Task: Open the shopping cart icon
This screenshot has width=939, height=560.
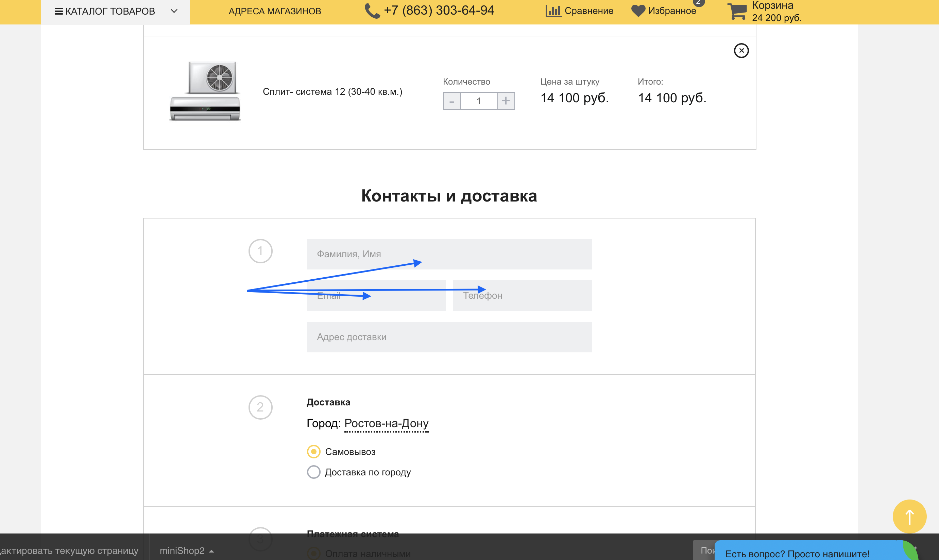Action: pos(737,11)
